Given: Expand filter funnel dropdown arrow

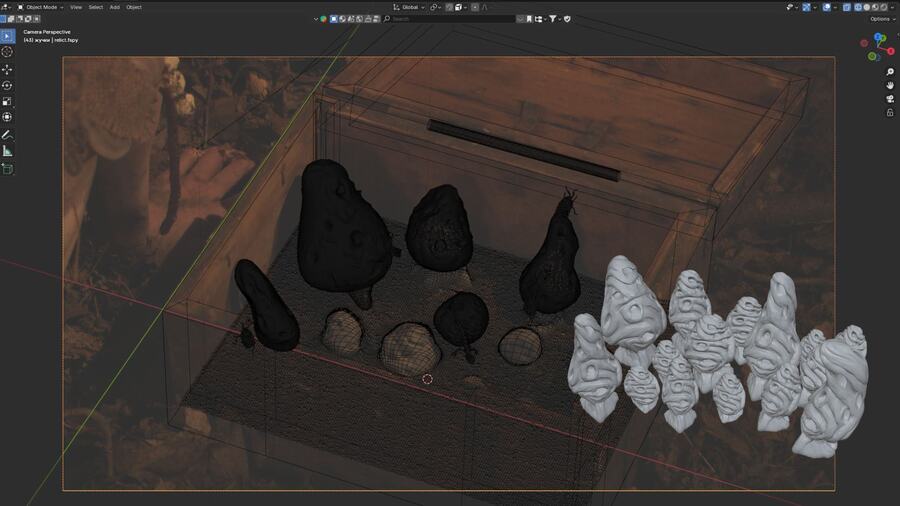Looking at the screenshot, I should coord(560,19).
